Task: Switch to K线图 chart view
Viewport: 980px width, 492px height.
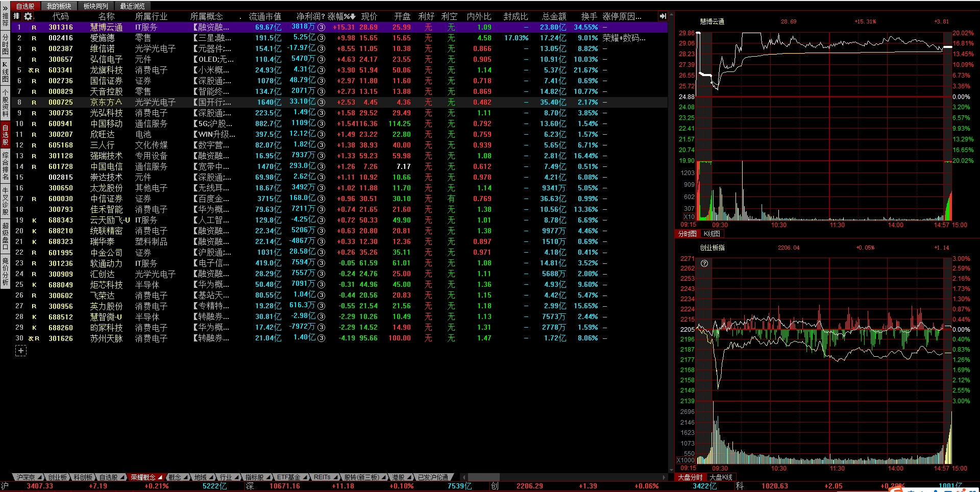Action: 712,234
